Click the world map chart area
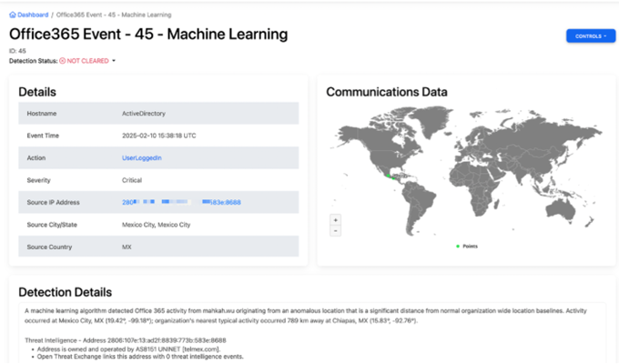 tap(466, 171)
